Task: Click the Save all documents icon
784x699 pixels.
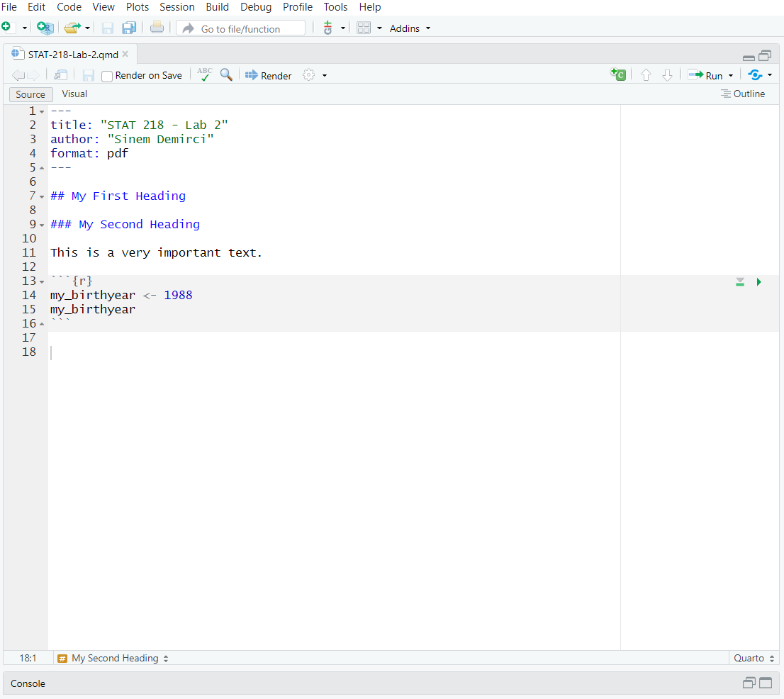Action: pos(128,28)
